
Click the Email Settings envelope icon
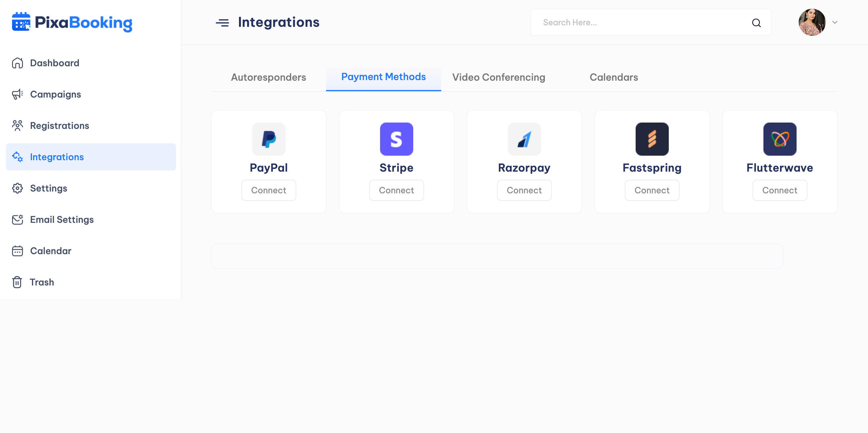tap(17, 220)
